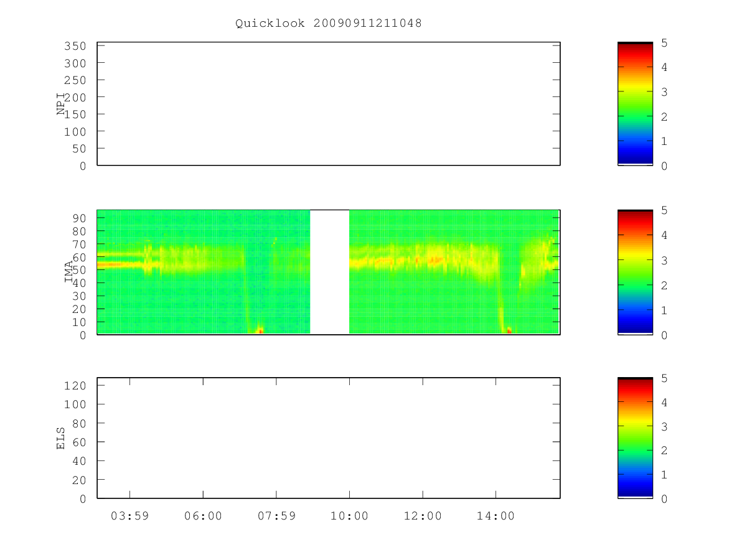This screenshot has height=560, width=747.
Task: Click the 2 label on ELS color bar
Action: coord(665,450)
